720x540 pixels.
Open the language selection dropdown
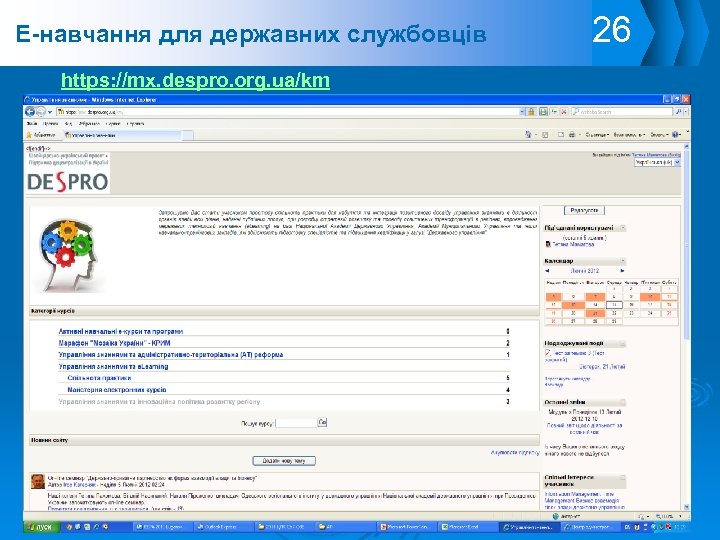pyautogui.click(x=657, y=163)
